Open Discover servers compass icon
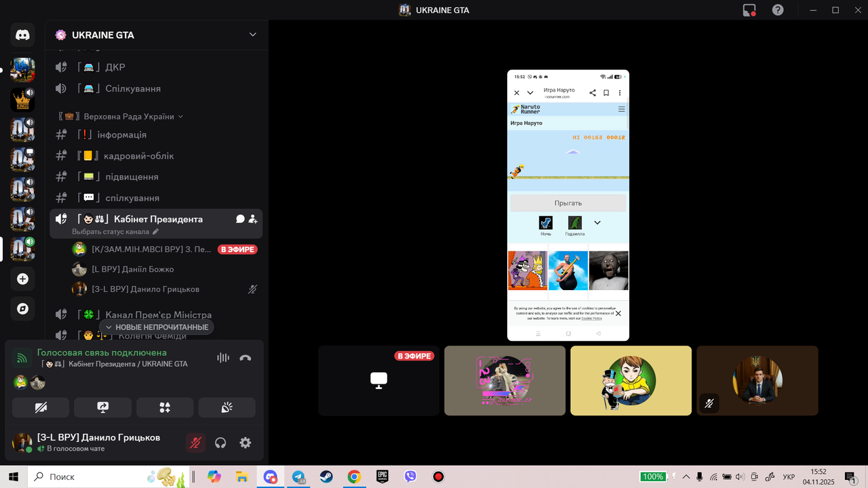This screenshot has height=488, width=868. coord(22,309)
